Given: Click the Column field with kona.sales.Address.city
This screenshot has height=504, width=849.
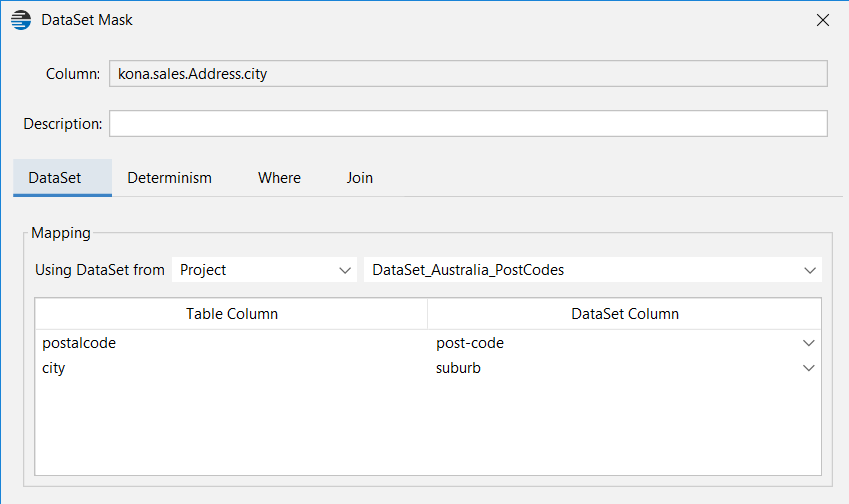Looking at the screenshot, I should pos(468,74).
